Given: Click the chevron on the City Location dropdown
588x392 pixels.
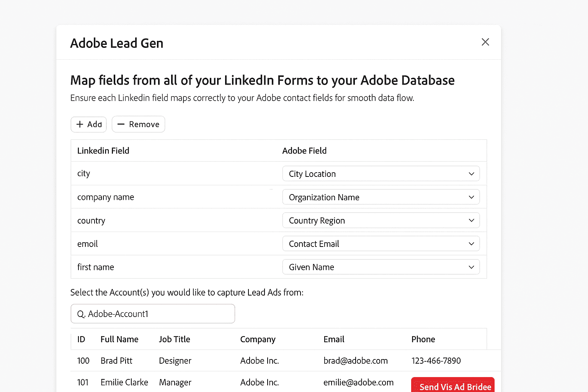Looking at the screenshot, I should [471, 173].
